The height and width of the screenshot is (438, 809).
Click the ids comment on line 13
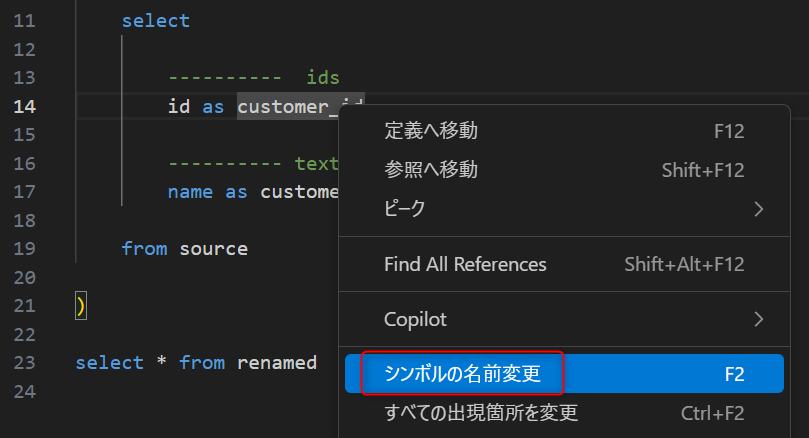coord(323,78)
